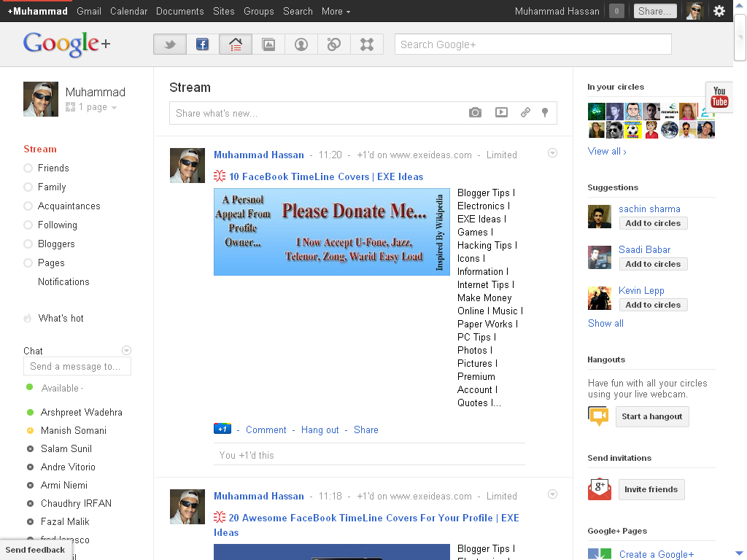This screenshot has width=747, height=560.
Task: Open the Twitter bird toolbar icon
Action: click(170, 44)
